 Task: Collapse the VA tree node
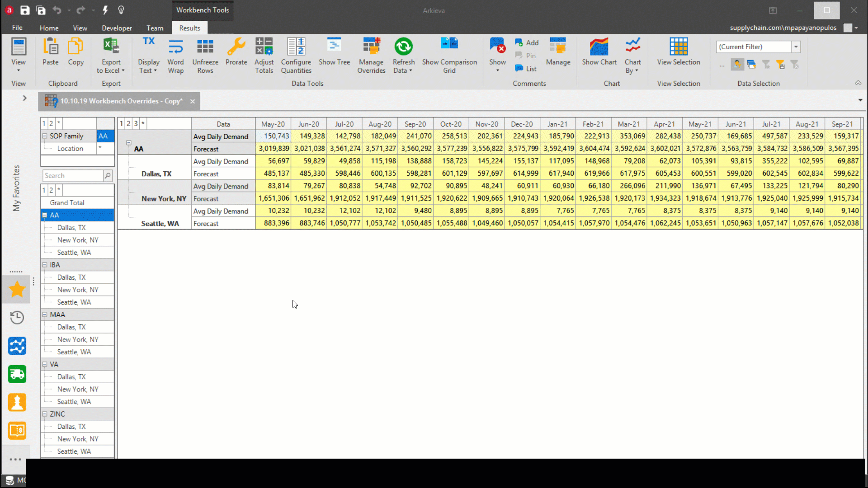click(x=45, y=364)
